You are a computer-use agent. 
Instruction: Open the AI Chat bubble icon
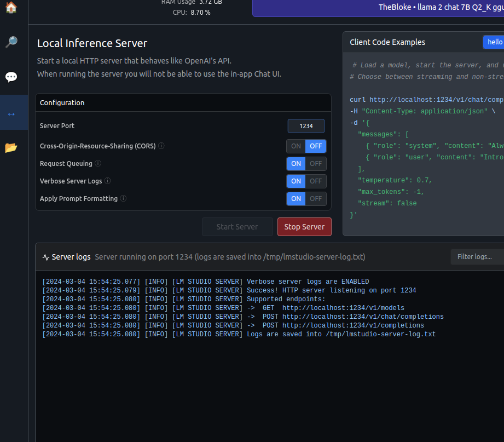coord(11,77)
